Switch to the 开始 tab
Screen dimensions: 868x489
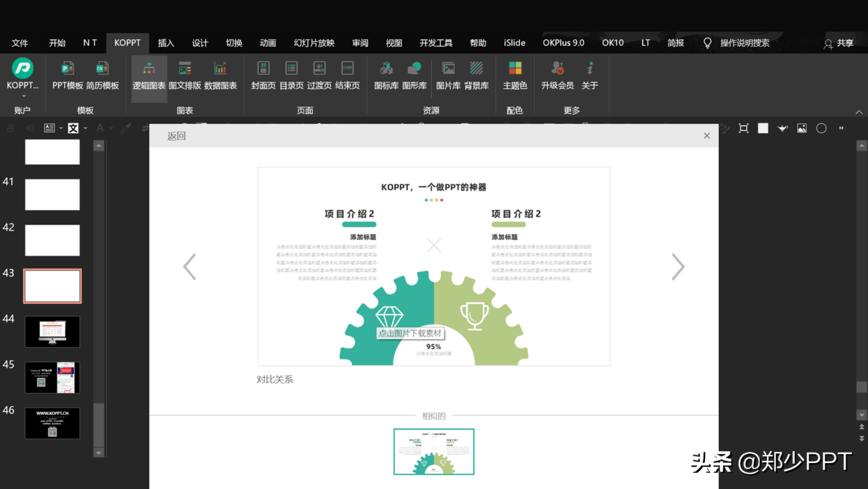coord(57,43)
